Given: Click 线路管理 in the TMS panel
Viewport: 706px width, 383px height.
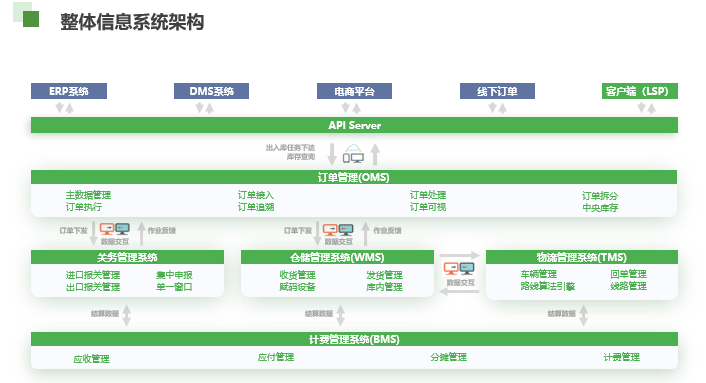Looking at the screenshot, I should coord(628,286).
